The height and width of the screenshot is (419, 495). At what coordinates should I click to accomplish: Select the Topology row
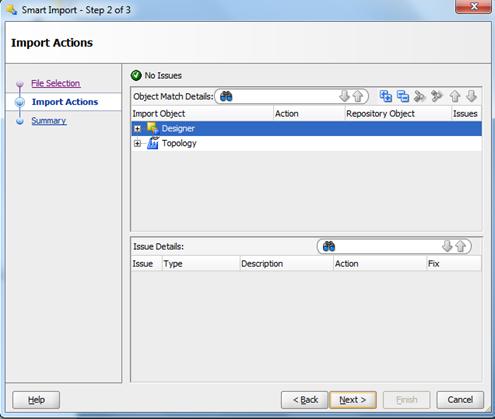click(306, 143)
